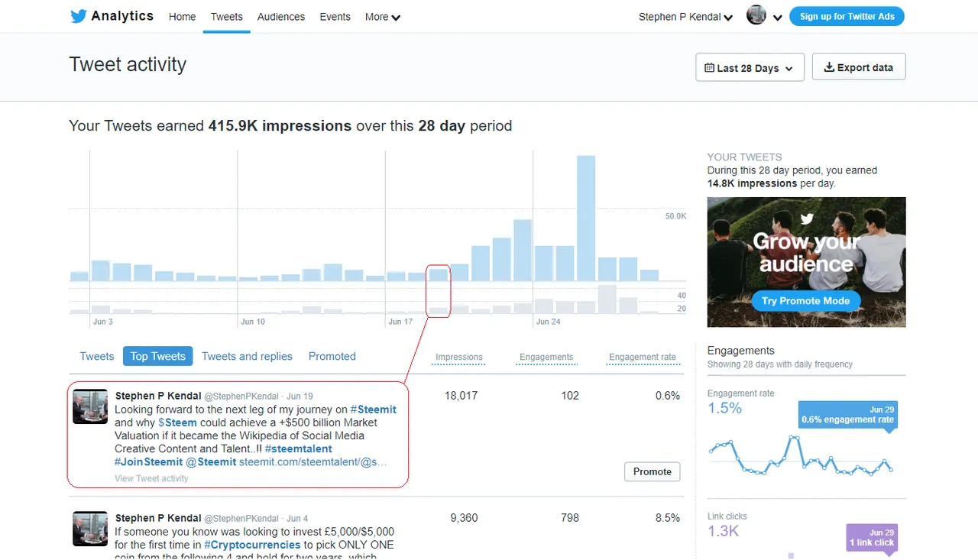
Task: Click Jun 4 tweet author avatar
Action: (x=90, y=529)
